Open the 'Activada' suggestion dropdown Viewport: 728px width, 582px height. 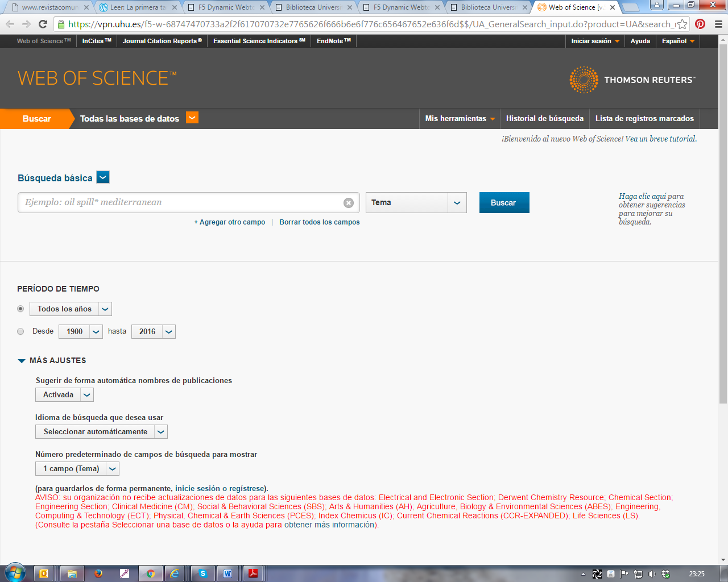[x=64, y=394]
